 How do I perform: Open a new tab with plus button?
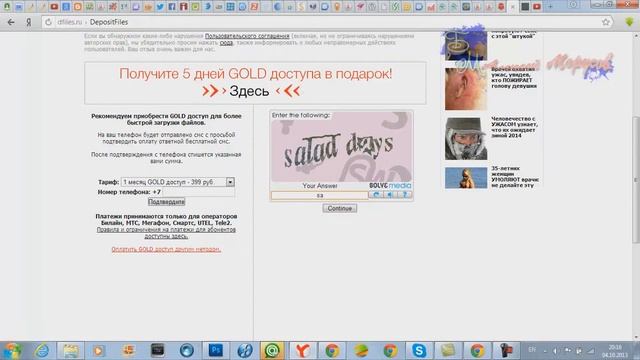click(550, 7)
